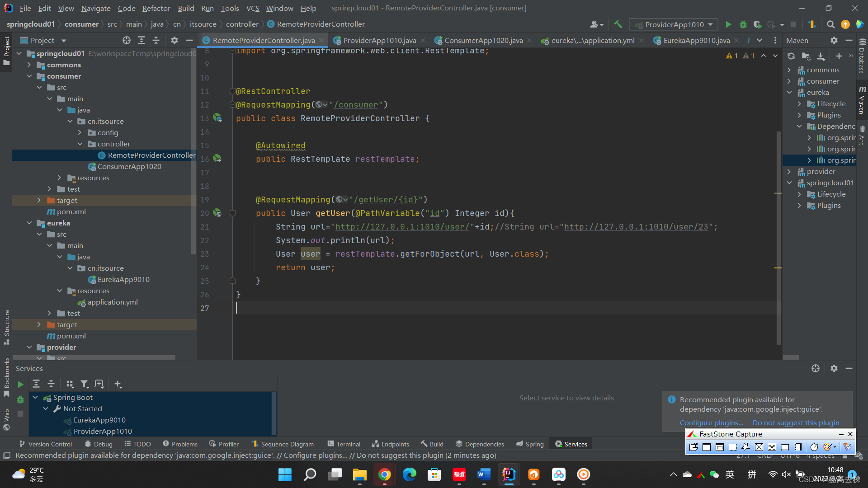Switch to the ConsumerApp1020.java tab
The image size is (868, 488).
483,40
